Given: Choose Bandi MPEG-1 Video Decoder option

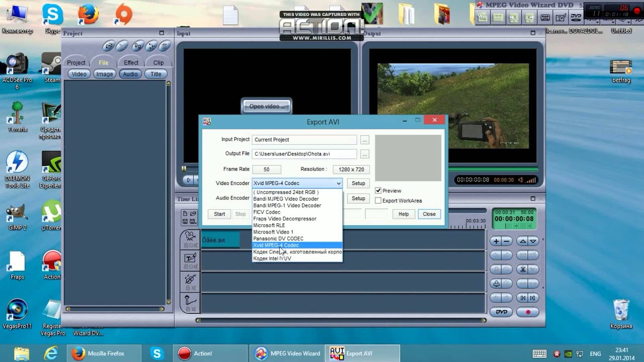Looking at the screenshot, I should (x=297, y=205).
